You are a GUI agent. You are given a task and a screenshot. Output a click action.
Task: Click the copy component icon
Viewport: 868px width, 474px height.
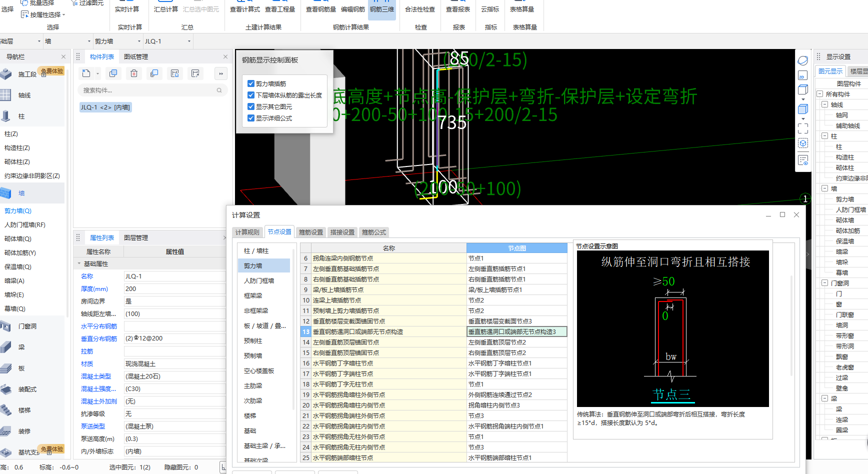click(x=113, y=73)
